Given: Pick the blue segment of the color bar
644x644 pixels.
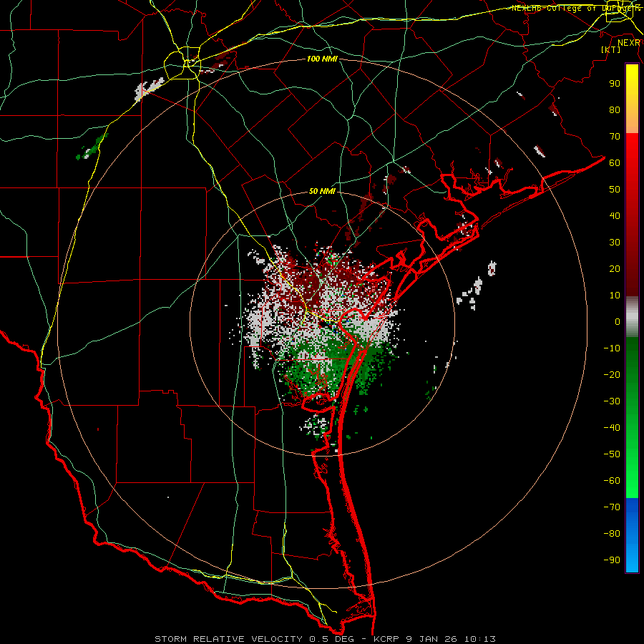Looking at the screenshot, I should pos(632,535).
